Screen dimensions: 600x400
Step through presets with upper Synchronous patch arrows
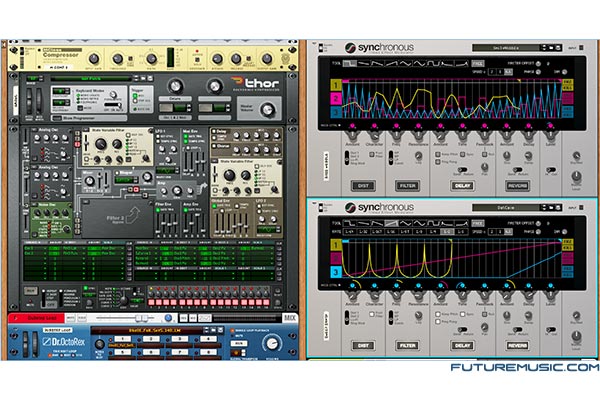pos(545,48)
